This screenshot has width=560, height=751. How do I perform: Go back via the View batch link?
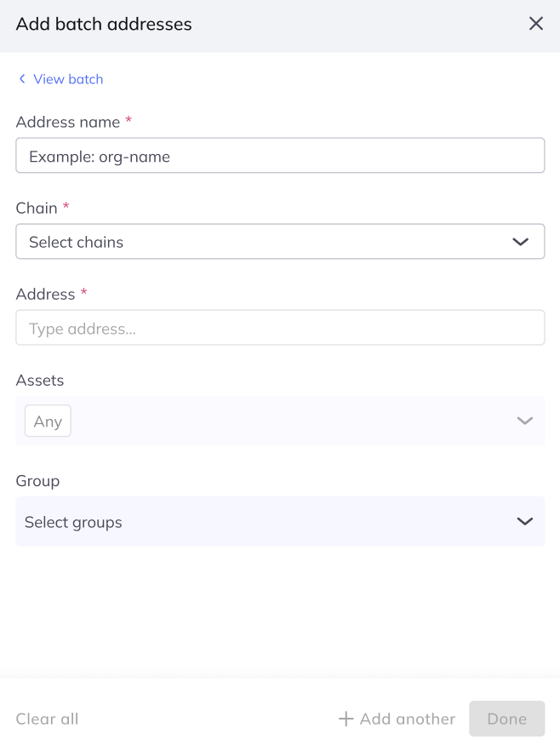[68, 79]
